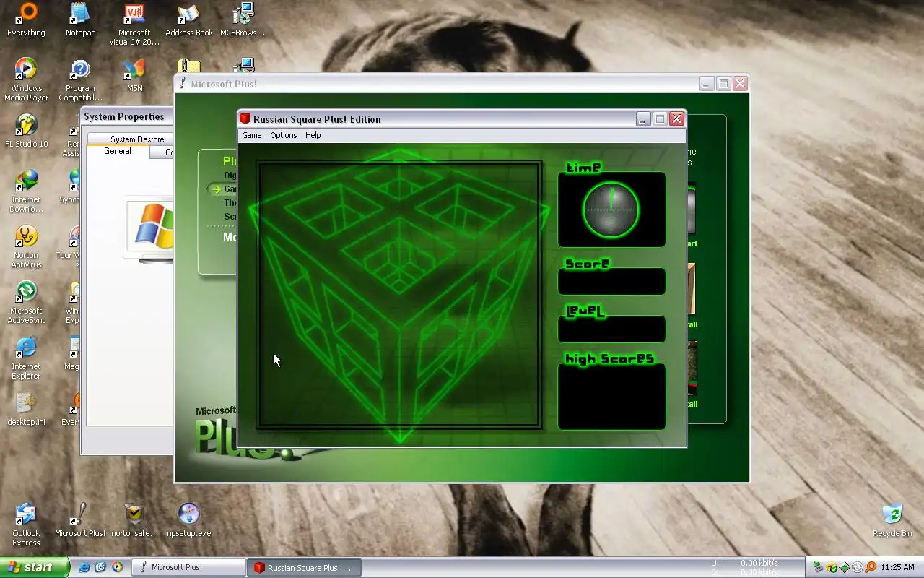The width and height of the screenshot is (924, 578).
Task: Click the 11:25 AM system clock
Action: [898, 567]
